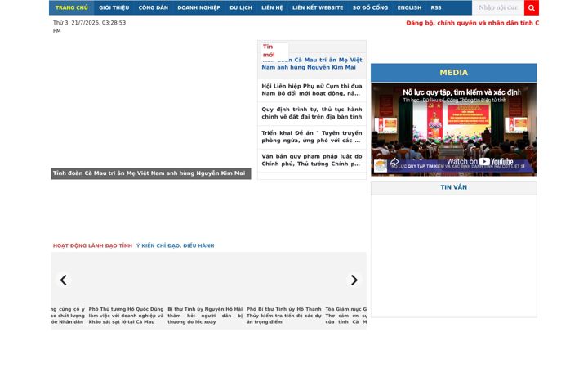This screenshot has height=368, width=588.
Task: Select the Tin mới tab
Action: coord(275,51)
